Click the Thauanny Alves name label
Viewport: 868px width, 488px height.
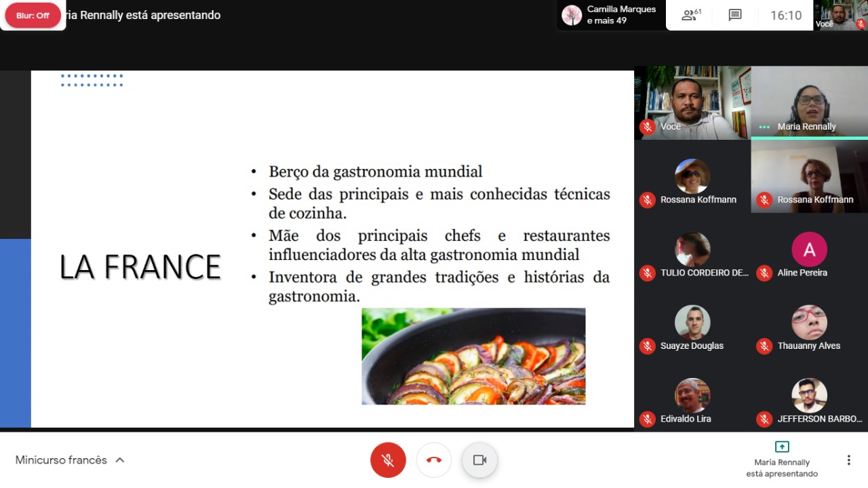click(809, 345)
